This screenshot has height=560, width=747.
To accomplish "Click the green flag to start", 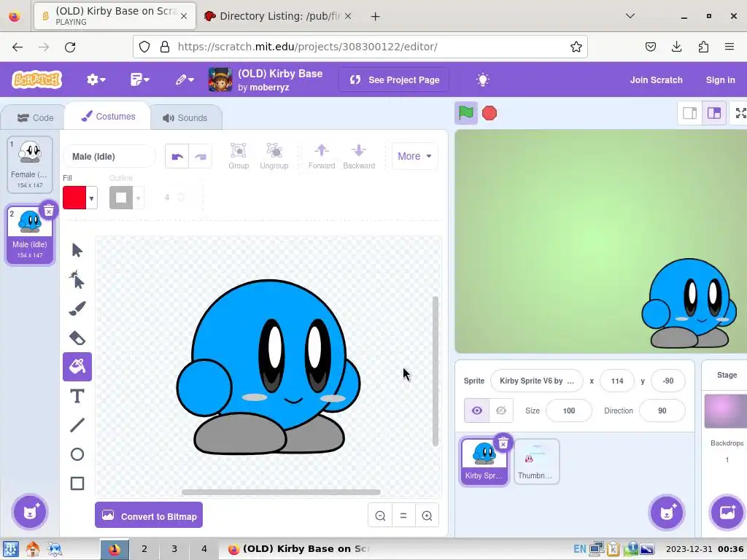I will [466, 113].
